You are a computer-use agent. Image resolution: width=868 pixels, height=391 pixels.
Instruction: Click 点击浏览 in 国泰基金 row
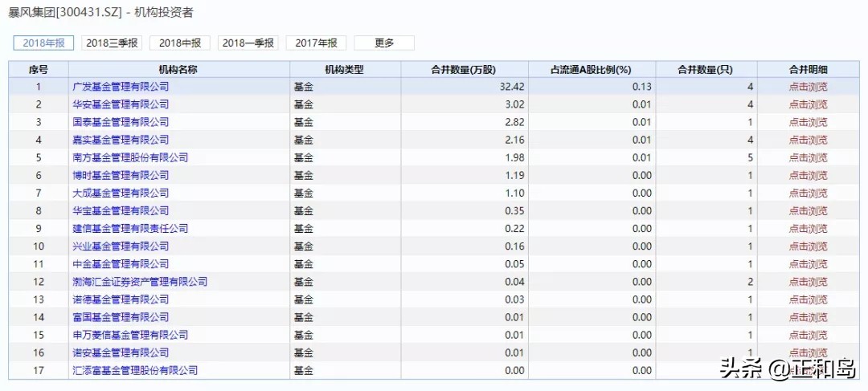pos(809,122)
